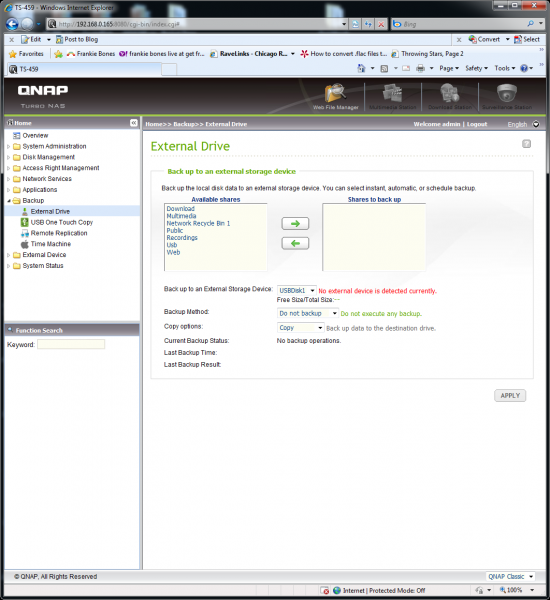Screen dimensions: 550x600
Task: Open Surveillance Station icon
Action: [x=506, y=96]
